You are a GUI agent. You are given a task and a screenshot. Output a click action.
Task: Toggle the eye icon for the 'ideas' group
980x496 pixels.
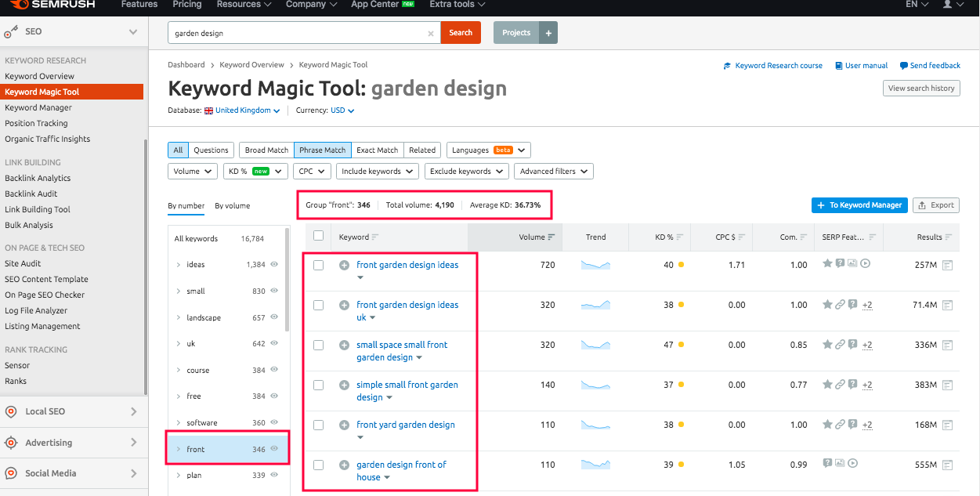[274, 265]
